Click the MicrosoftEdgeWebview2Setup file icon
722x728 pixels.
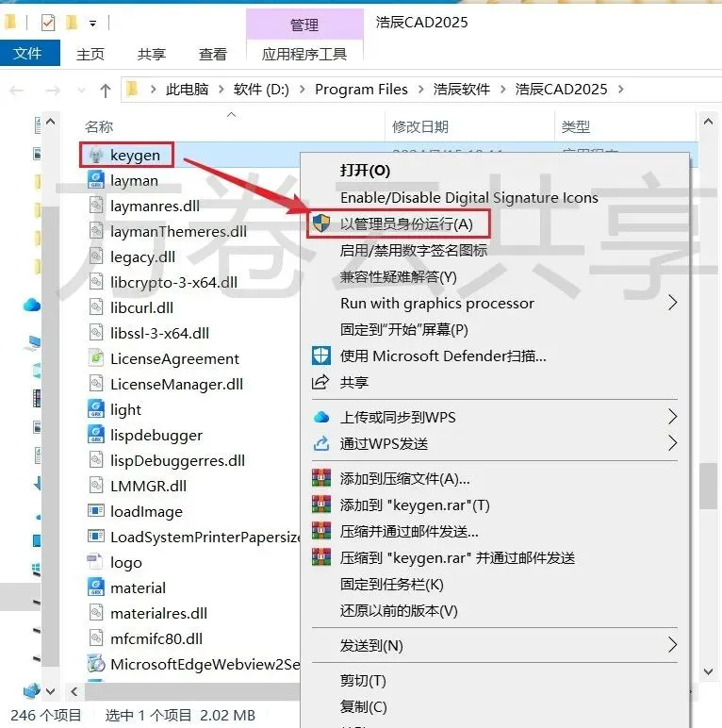[x=96, y=664]
